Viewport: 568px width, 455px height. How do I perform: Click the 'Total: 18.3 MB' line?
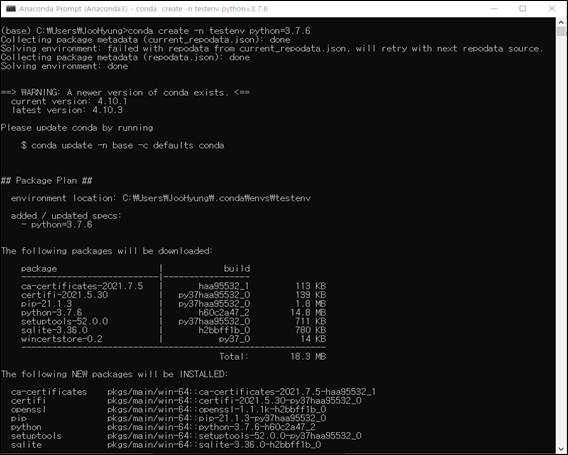(x=272, y=356)
